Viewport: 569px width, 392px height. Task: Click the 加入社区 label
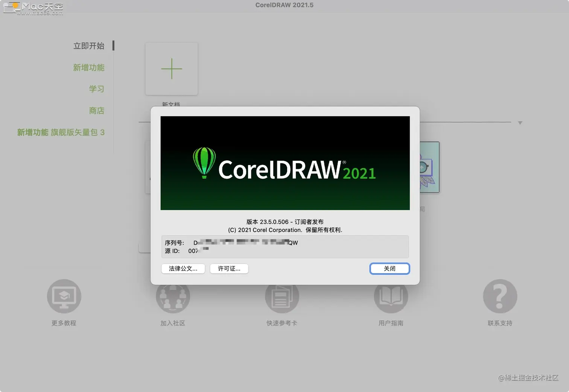pos(173,323)
